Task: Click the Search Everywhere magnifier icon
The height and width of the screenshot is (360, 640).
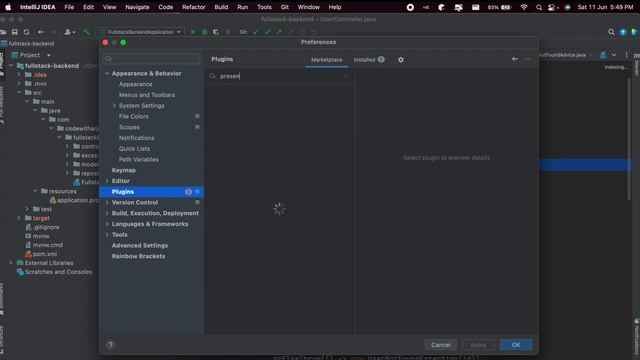Action: point(611,32)
